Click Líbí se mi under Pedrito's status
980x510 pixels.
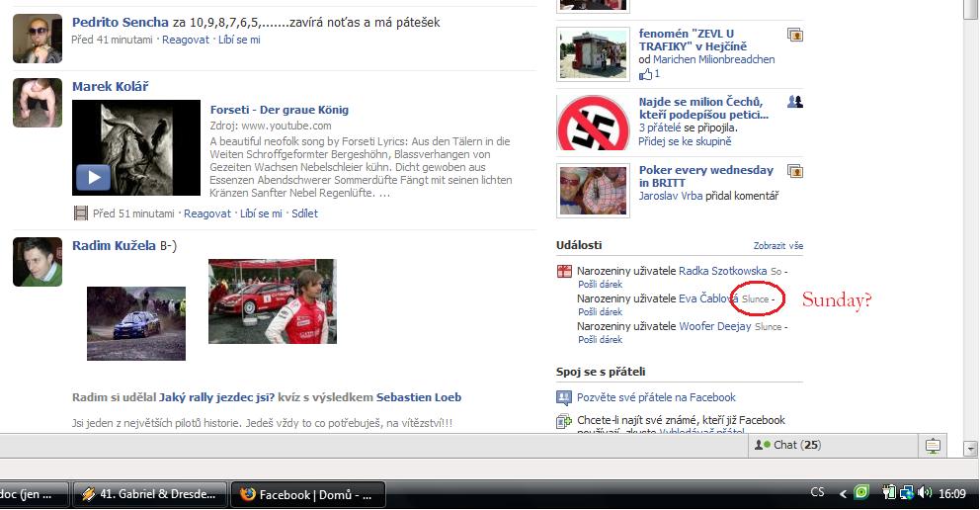tap(239, 40)
